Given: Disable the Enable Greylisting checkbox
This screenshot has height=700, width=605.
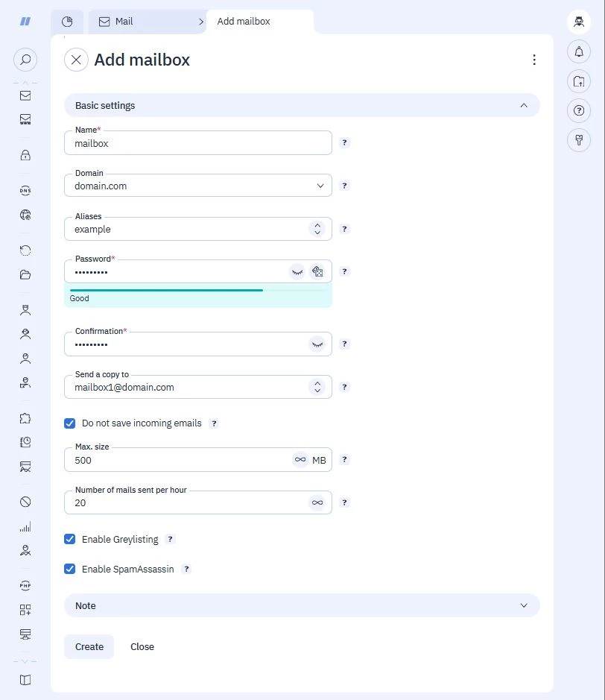Looking at the screenshot, I should (69, 539).
